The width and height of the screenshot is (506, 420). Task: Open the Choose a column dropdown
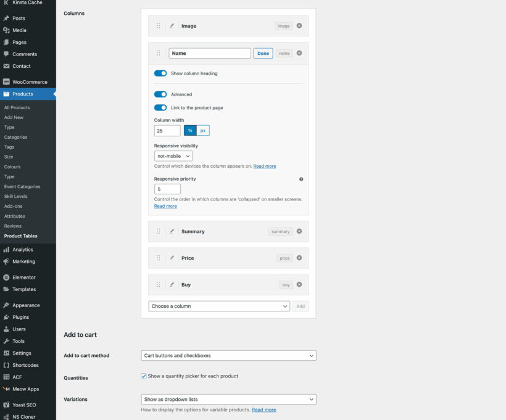[x=219, y=306]
